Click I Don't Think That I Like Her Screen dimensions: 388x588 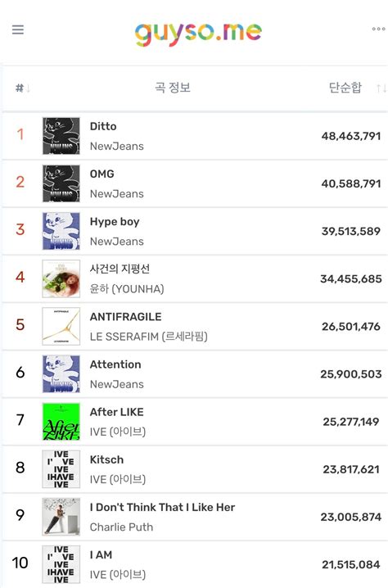coord(162,507)
